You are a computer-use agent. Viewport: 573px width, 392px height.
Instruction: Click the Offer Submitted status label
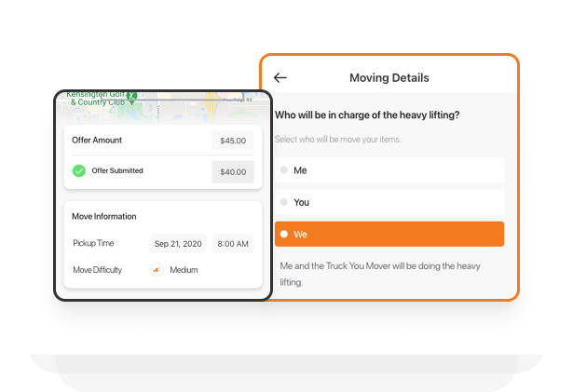tap(117, 171)
